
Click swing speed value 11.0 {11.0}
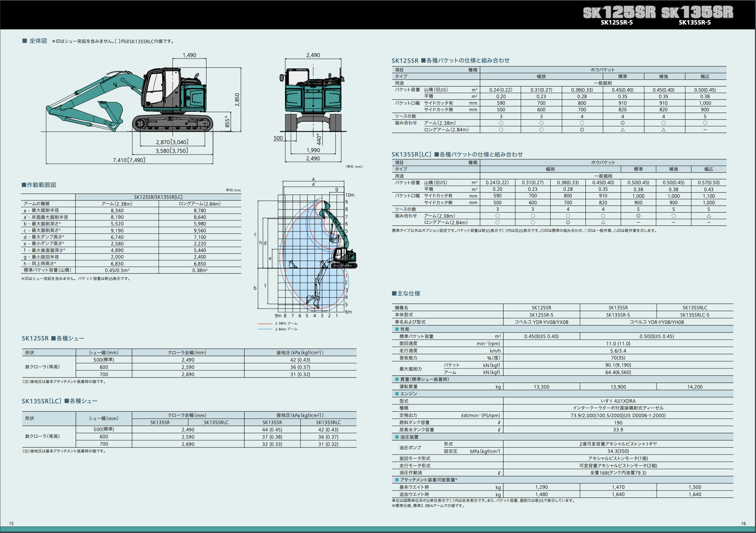coord(618,344)
